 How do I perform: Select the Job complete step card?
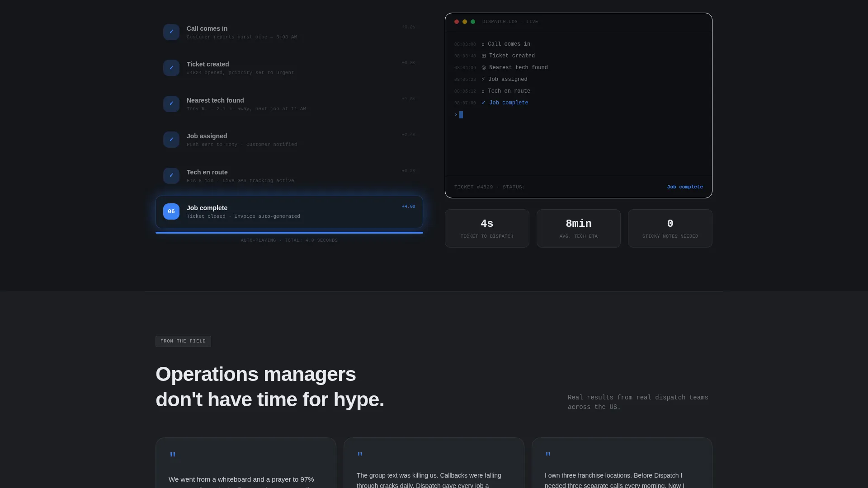[x=289, y=212]
